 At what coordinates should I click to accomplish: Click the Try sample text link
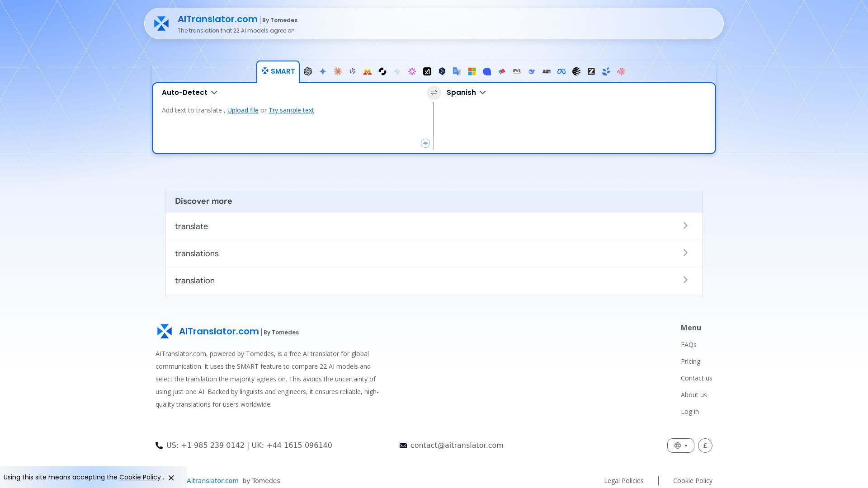(291, 110)
